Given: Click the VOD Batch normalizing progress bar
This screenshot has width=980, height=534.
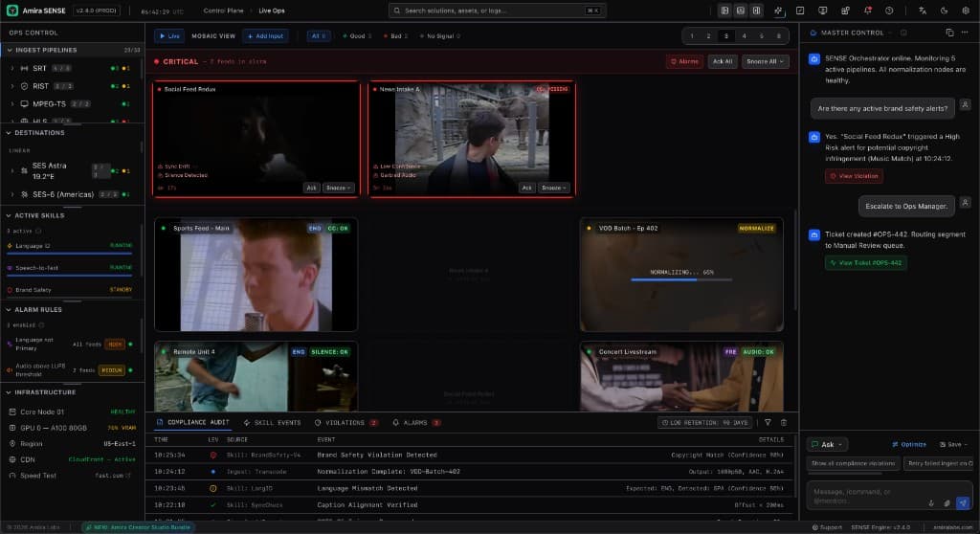Looking at the screenshot, I should click(x=681, y=279).
